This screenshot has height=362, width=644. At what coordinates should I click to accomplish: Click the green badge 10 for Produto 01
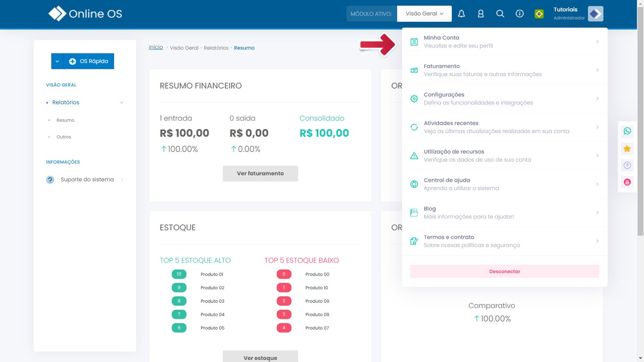tap(179, 274)
